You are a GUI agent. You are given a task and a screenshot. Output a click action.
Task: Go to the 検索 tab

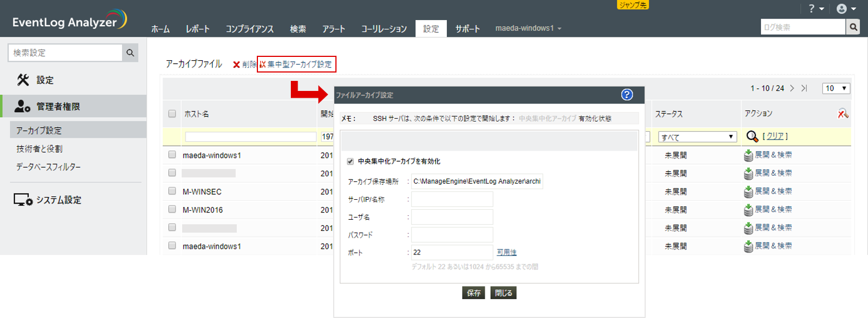(298, 29)
